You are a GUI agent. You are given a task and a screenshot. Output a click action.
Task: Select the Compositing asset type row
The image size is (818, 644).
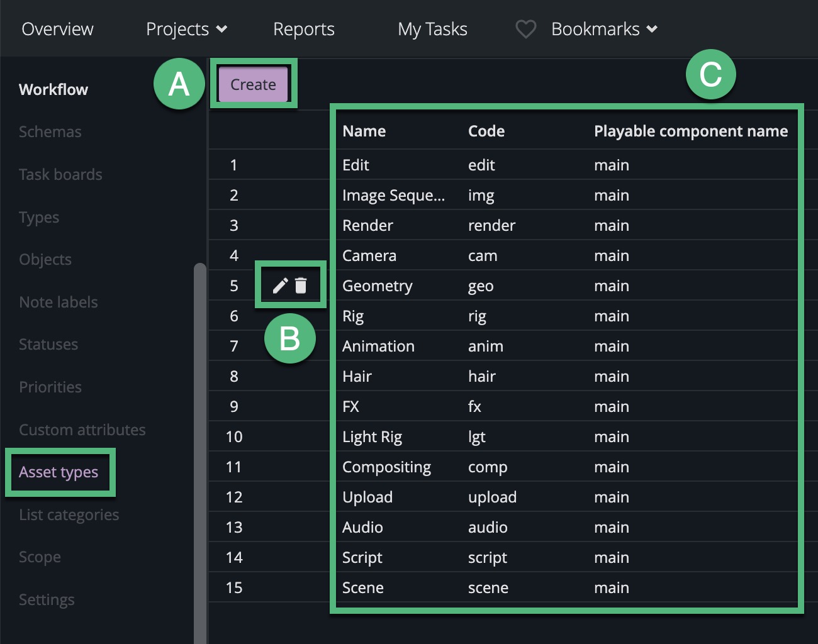[x=386, y=467]
